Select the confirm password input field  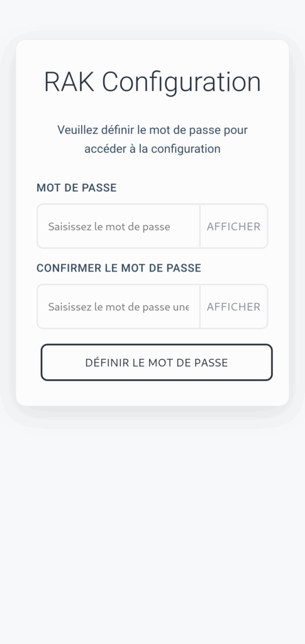coord(119,307)
